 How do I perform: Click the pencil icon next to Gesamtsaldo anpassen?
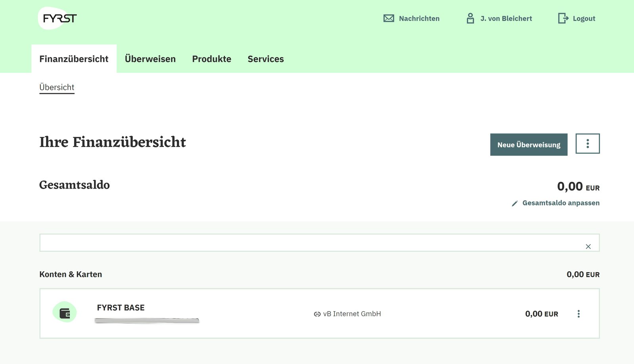pos(514,203)
